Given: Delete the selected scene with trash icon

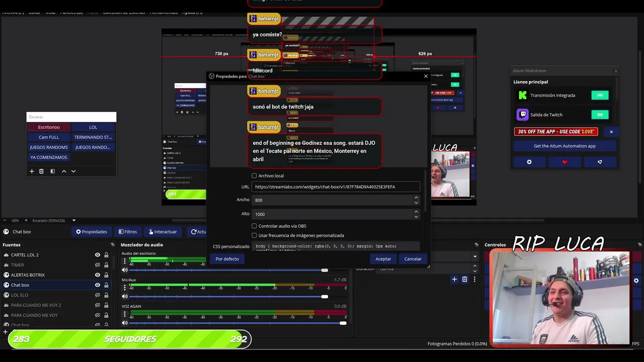Looking at the screenshot, I should pos(41,171).
